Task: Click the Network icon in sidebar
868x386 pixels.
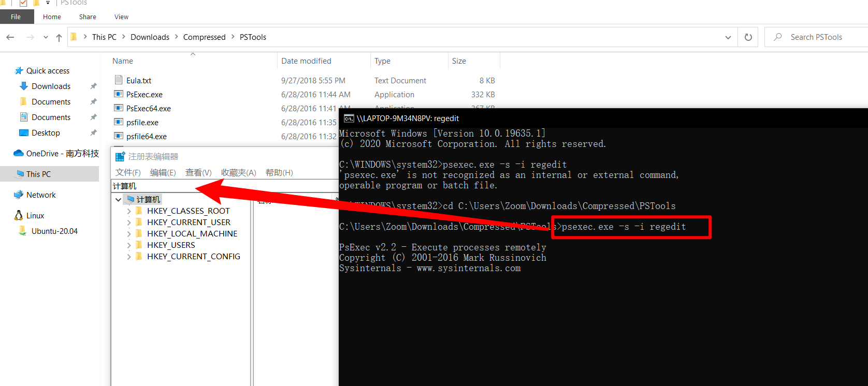Action: (x=19, y=195)
